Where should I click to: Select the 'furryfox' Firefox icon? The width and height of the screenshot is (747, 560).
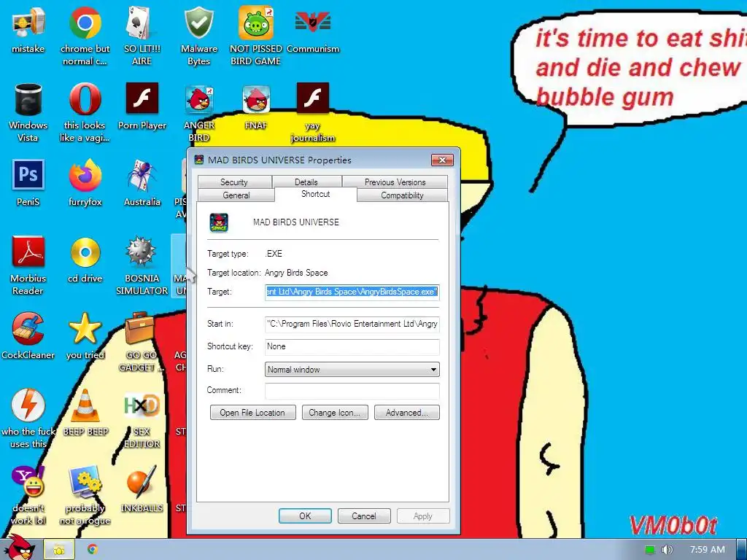pyautogui.click(x=85, y=183)
